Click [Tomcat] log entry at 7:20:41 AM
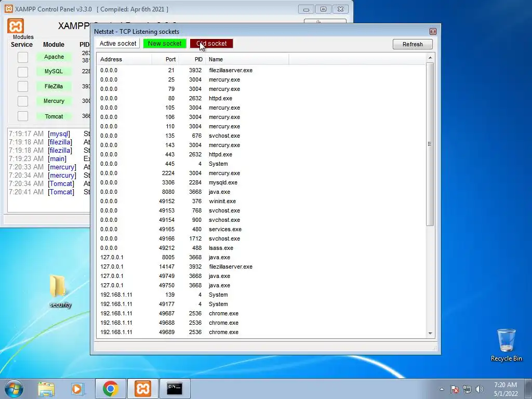The width and height of the screenshot is (532, 399). (x=49, y=192)
